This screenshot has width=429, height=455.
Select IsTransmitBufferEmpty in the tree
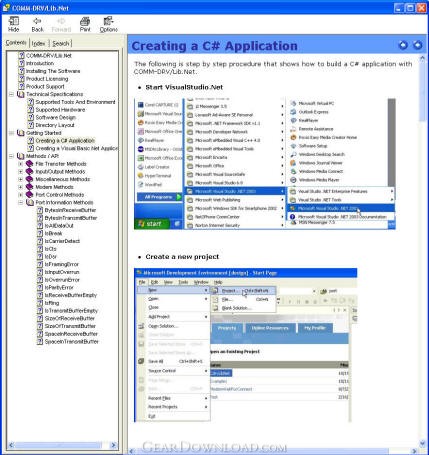(71, 311)
